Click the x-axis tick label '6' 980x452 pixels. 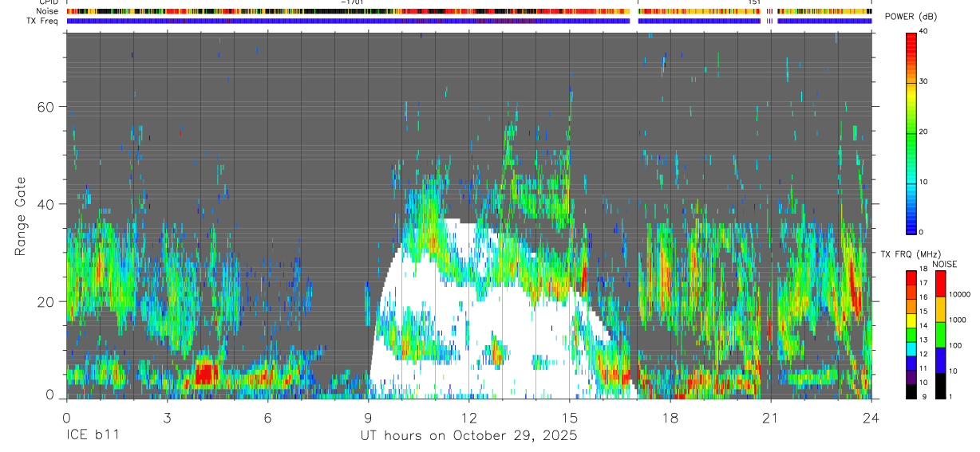click(267, 417)
